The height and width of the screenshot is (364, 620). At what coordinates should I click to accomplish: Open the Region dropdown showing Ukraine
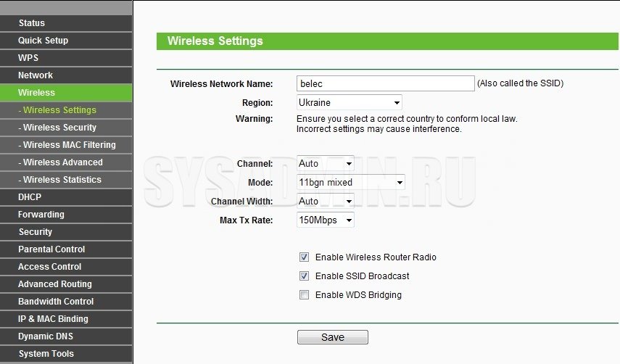(350, 103)
